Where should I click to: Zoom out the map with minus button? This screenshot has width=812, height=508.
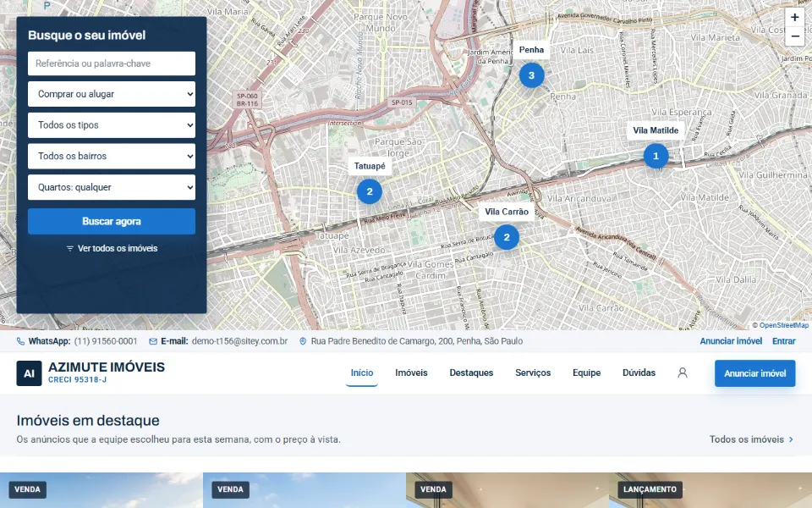point(794,36)
